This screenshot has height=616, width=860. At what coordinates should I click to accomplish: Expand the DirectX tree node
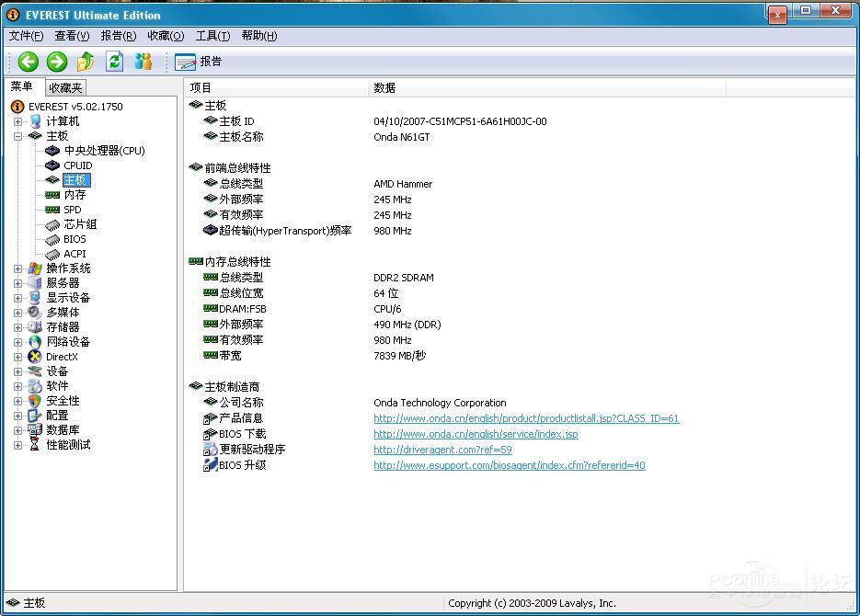point(18,358)
